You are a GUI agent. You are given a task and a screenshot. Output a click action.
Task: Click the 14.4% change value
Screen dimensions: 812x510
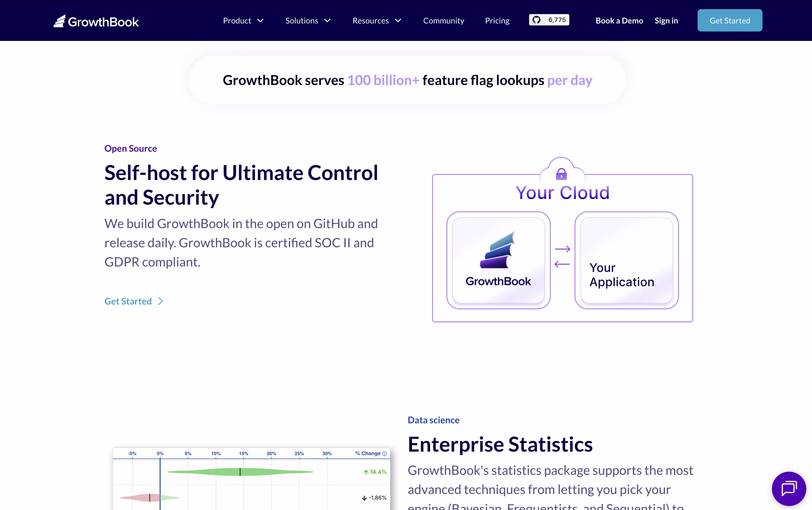point(378,472)
